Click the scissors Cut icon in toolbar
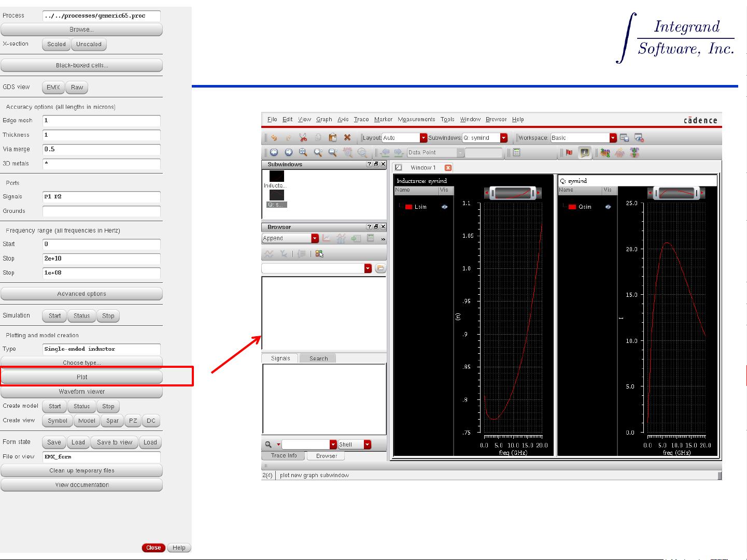 [x=303, y=138]
